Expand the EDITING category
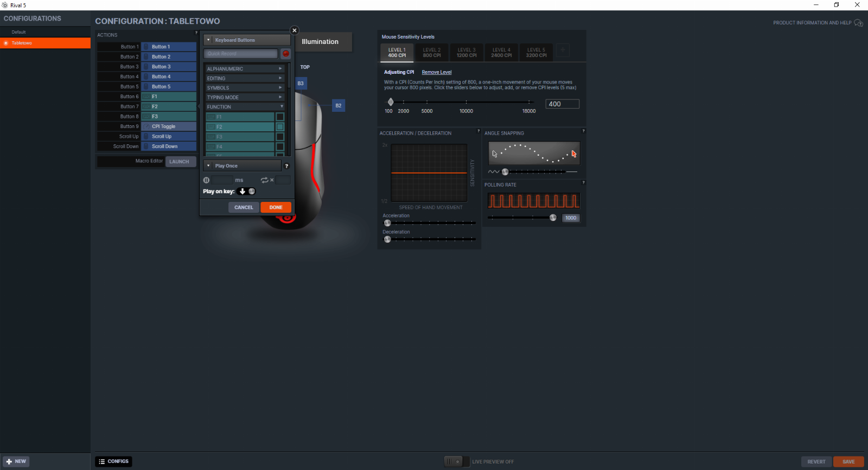Image resolution: width=868 pixels, height=470 pixels. click(245, 79)
